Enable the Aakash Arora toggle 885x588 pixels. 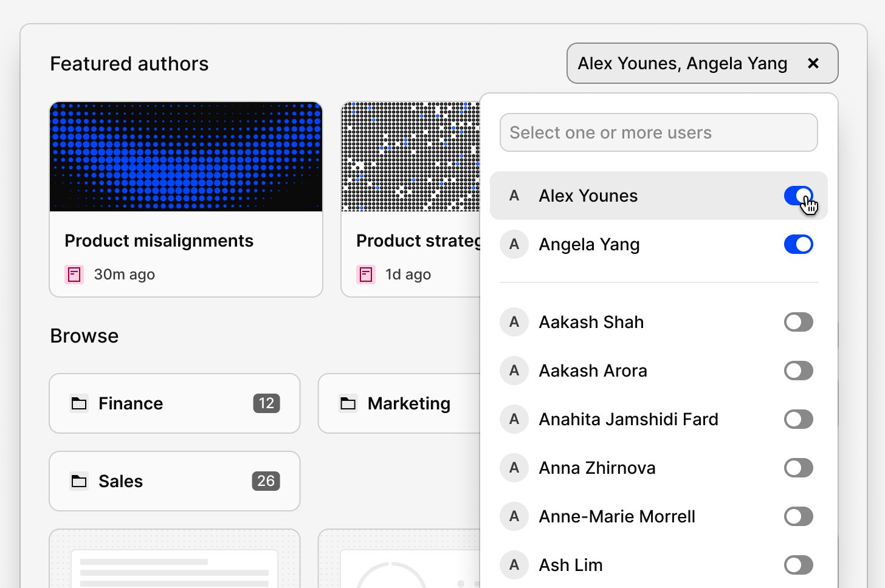point(799,371)
